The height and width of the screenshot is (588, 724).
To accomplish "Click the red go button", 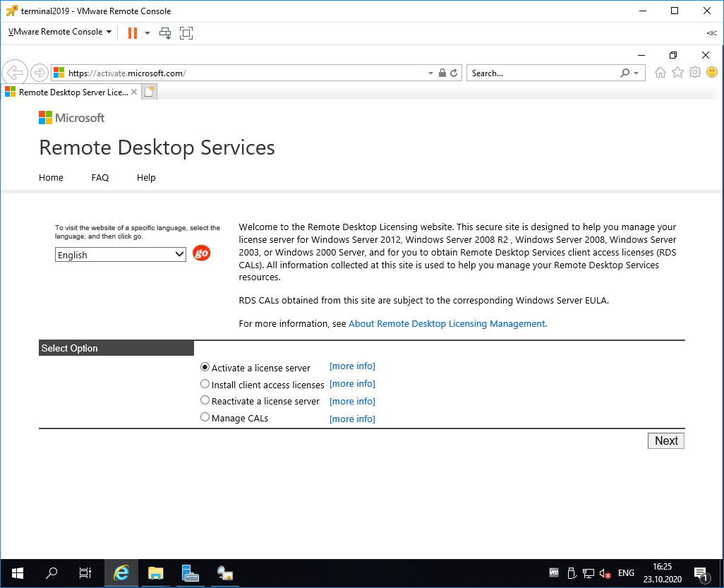I will point(201,253).
